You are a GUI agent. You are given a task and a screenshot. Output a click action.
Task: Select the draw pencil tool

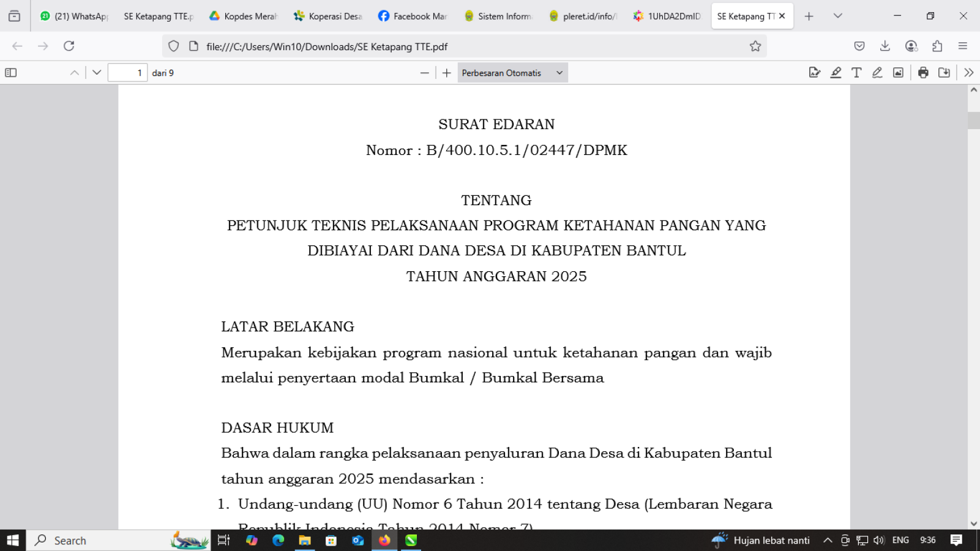point(877,73)
